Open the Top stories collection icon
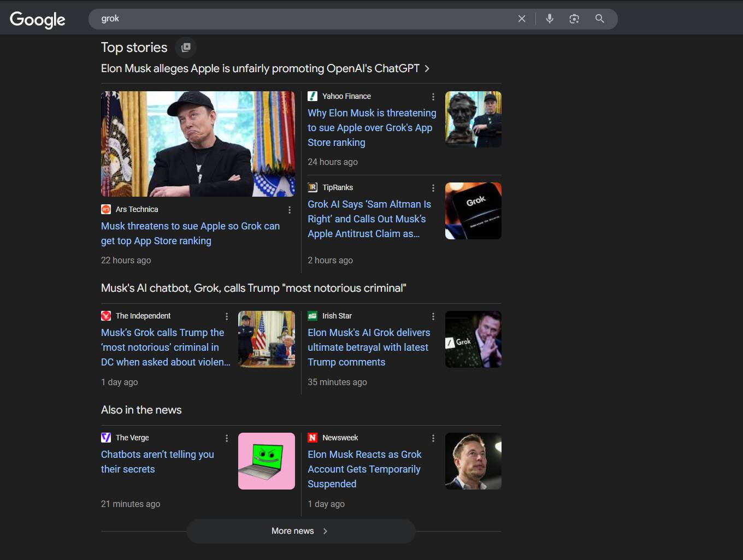Image resolution: width=743 pixels, height=560 pixels. click(186, 48)
